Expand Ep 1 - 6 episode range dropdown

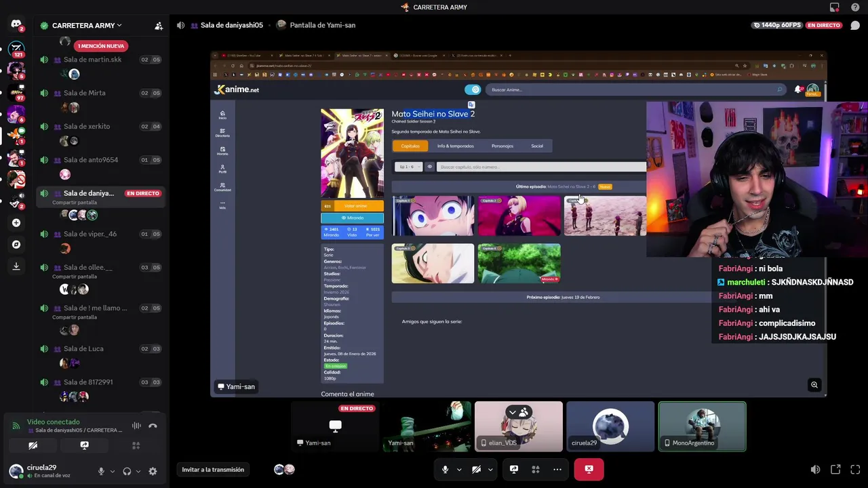408,167
